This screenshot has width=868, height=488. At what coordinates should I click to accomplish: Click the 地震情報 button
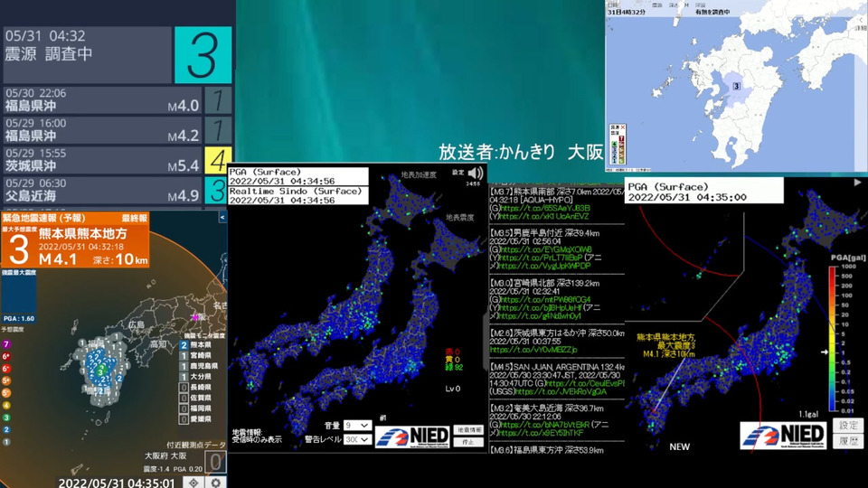click(x=468, y=430)
